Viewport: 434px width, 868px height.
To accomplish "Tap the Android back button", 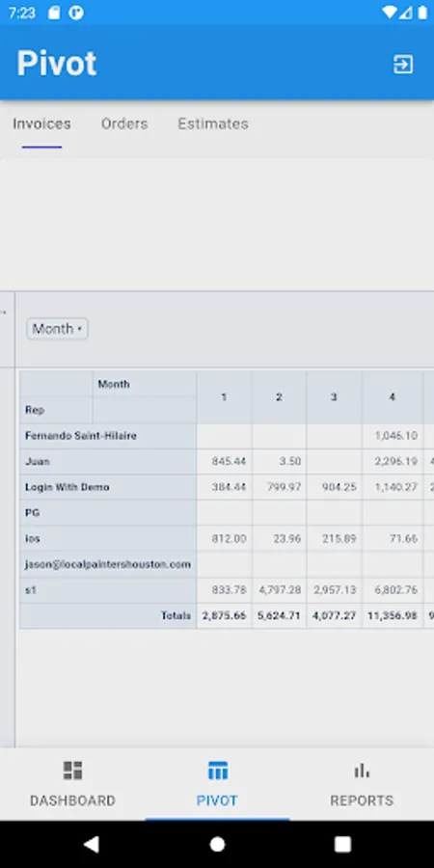I will point(92,844).
